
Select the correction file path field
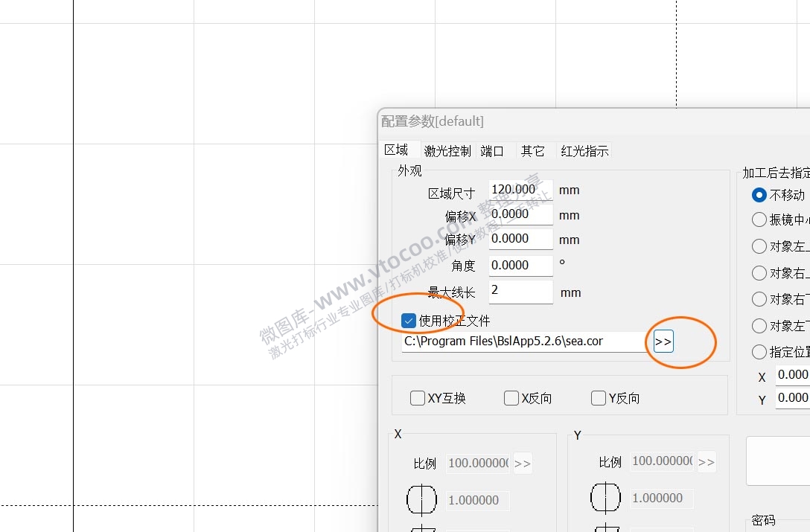tap(521, 342)
